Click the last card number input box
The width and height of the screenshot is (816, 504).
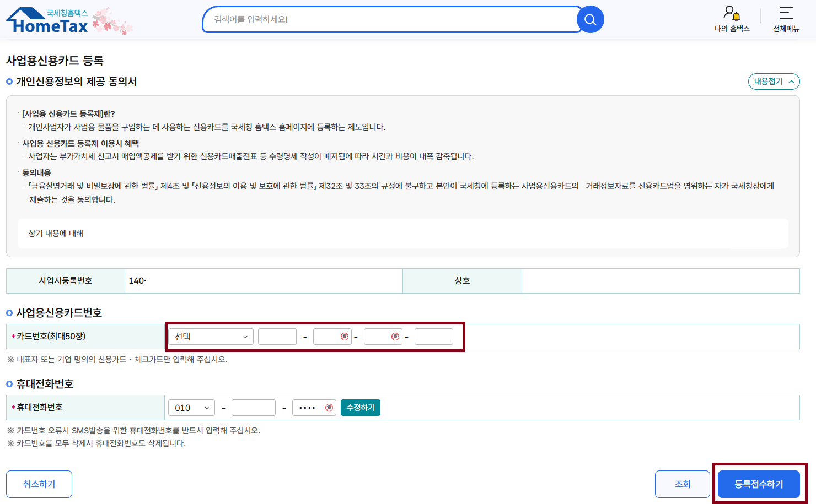433,336
